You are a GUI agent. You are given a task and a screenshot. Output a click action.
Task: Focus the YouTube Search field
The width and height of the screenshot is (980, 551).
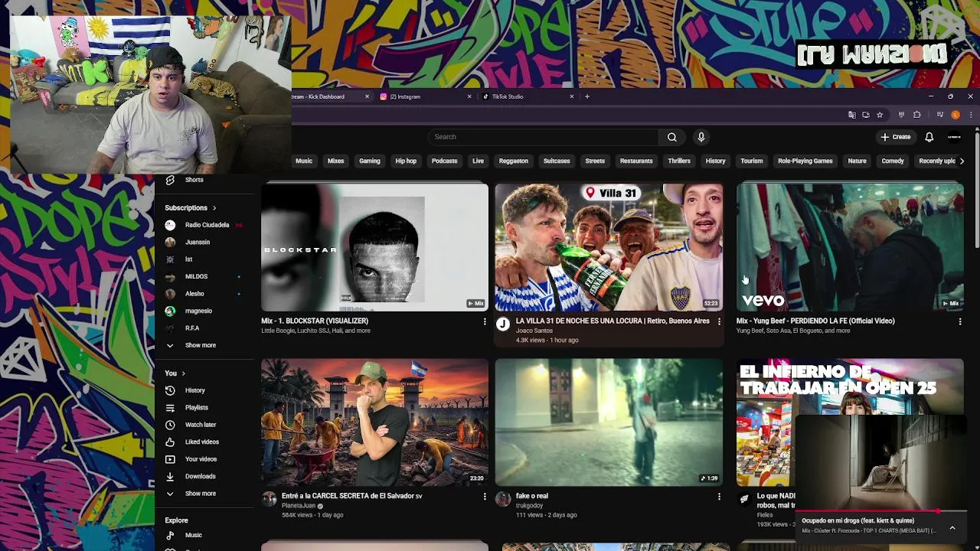pos(543,137)
